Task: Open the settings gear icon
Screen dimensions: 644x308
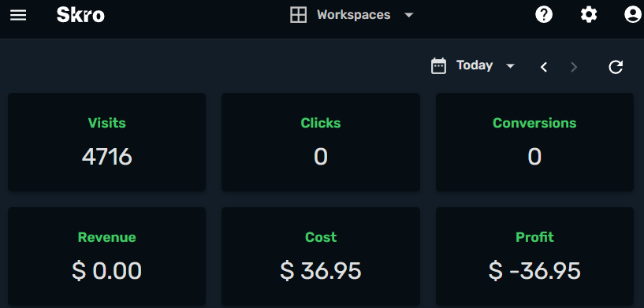Action: (x=589, y=15)
